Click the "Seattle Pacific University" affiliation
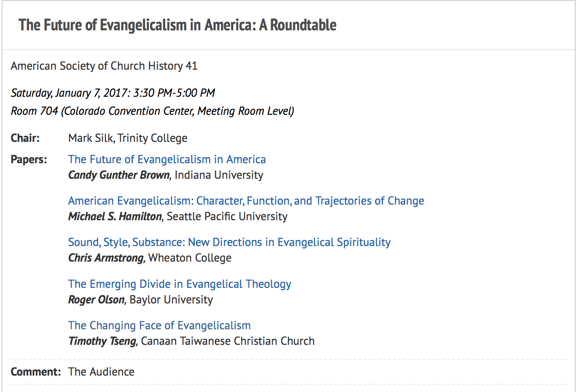 [x=227, y=217]
